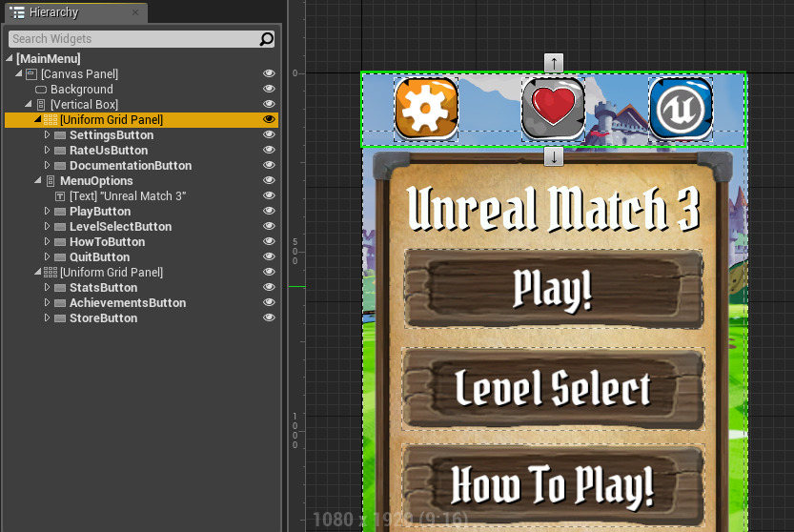Image resolution: width=794 pixels, height=532 pixels.
Task: Click the RateUsButton widget icon
Action: click(60, 151)
